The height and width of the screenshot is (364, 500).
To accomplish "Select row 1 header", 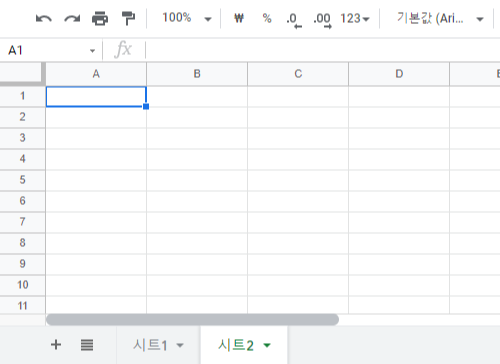I will (x=22, y=96).
